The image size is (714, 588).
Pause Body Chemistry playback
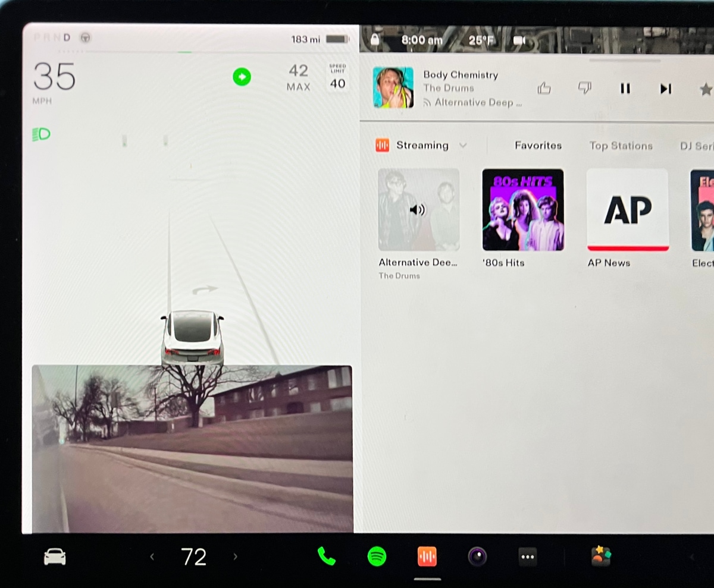[x=625, y=89]
